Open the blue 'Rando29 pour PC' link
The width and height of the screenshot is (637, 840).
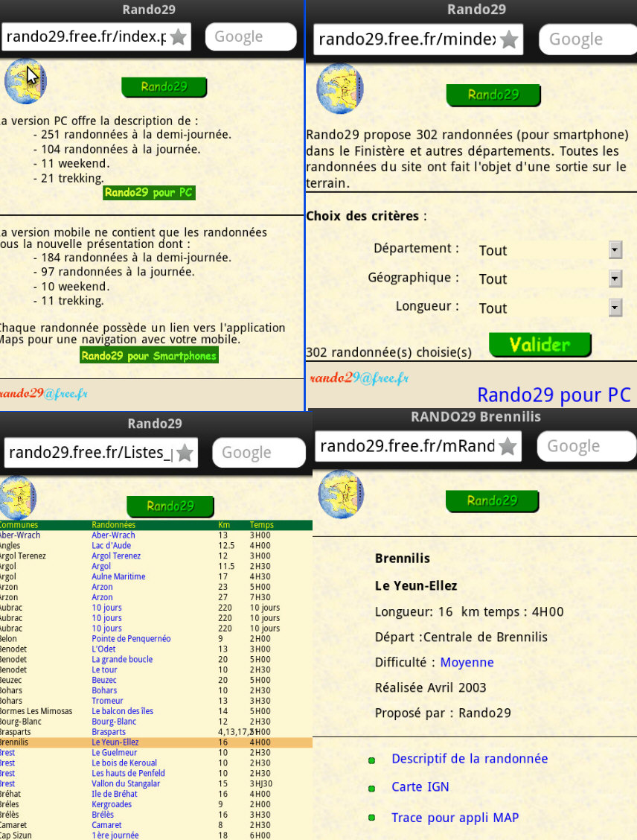point(554,395)
